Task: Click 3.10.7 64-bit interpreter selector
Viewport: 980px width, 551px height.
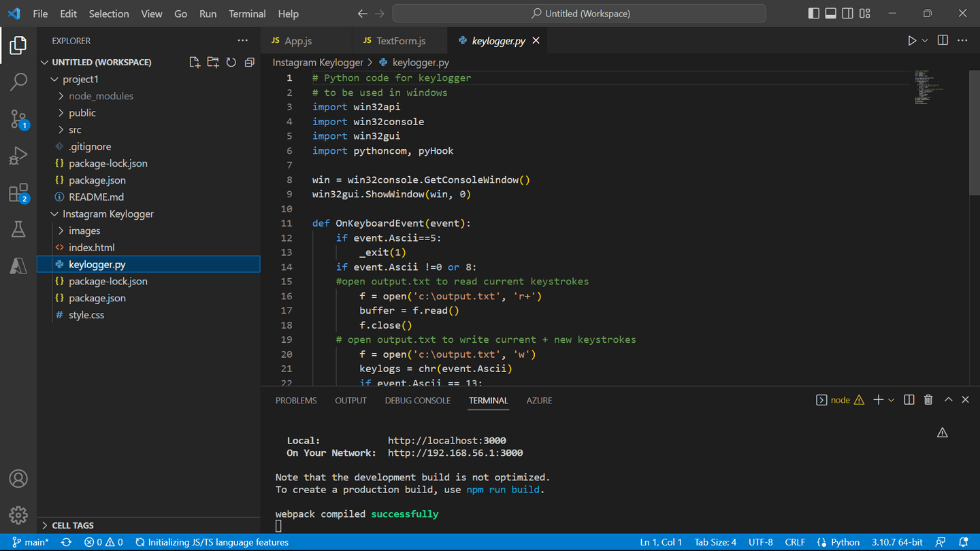Action: click(897, 542)
